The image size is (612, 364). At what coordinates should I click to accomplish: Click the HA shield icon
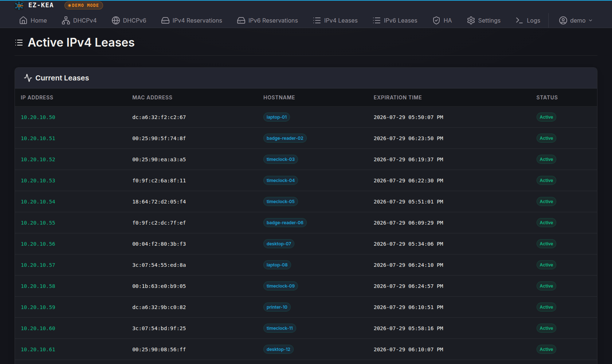(436, 20)
